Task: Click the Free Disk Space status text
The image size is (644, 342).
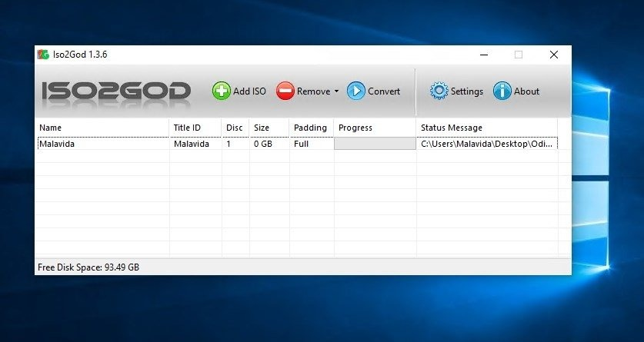Action: 88,267
